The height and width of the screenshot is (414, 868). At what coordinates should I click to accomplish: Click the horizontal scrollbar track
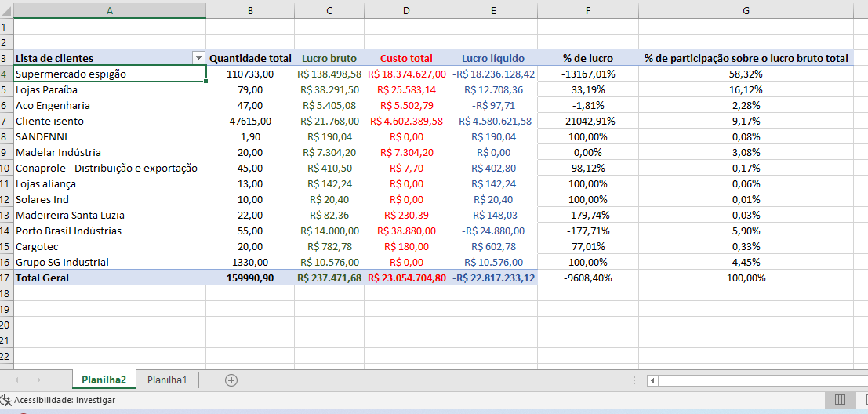pyautogui.click(x=763, y=380)
